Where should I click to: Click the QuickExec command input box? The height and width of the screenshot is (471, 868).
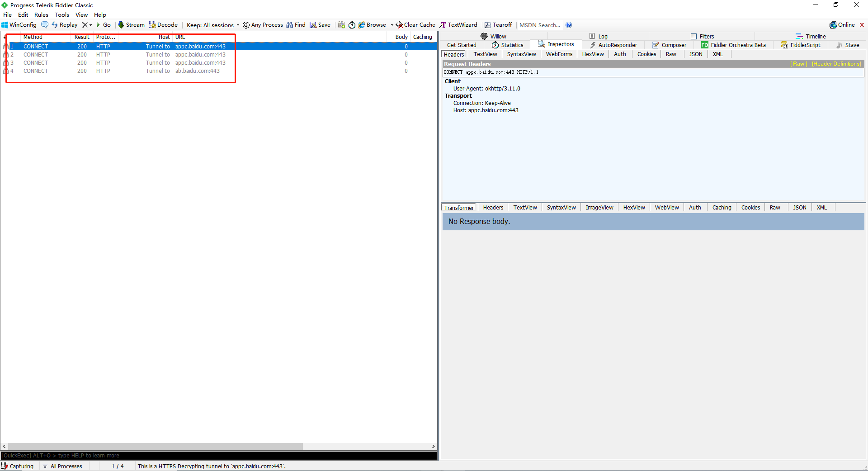coord(219,456)
